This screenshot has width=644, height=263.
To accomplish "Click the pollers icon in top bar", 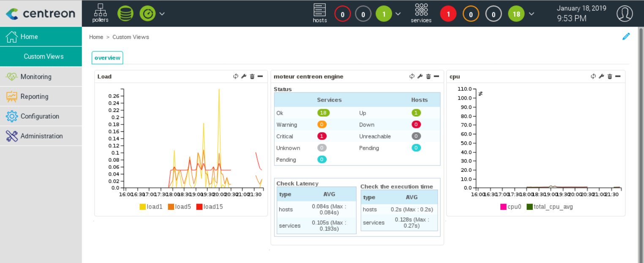I will pyautogui.click(x=100, y=13).
